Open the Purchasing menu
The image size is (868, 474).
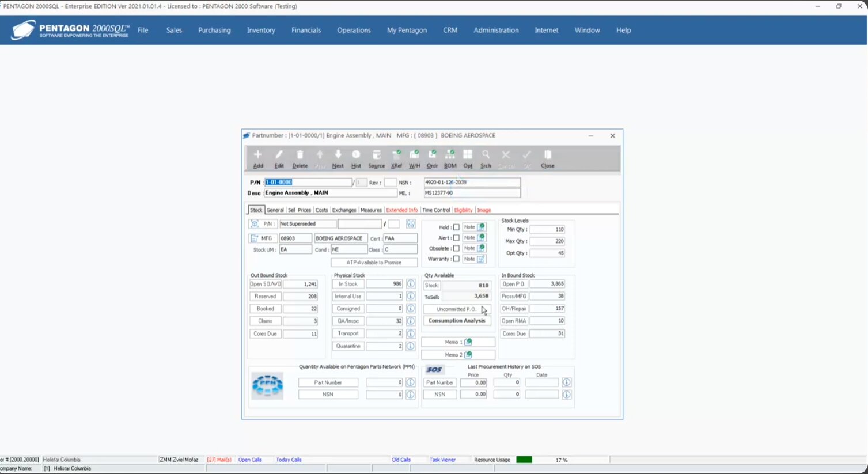click(214, 30)
